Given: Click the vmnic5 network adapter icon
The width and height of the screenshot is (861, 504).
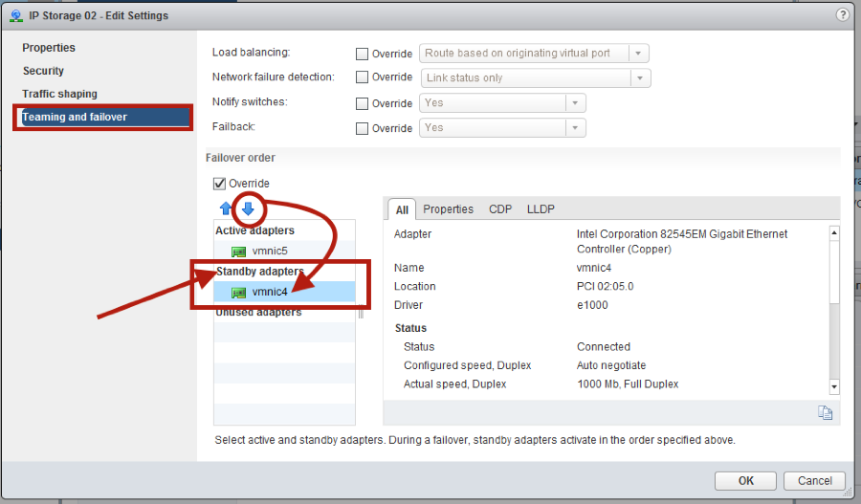Looking at the screenshot, I should 239,252.
